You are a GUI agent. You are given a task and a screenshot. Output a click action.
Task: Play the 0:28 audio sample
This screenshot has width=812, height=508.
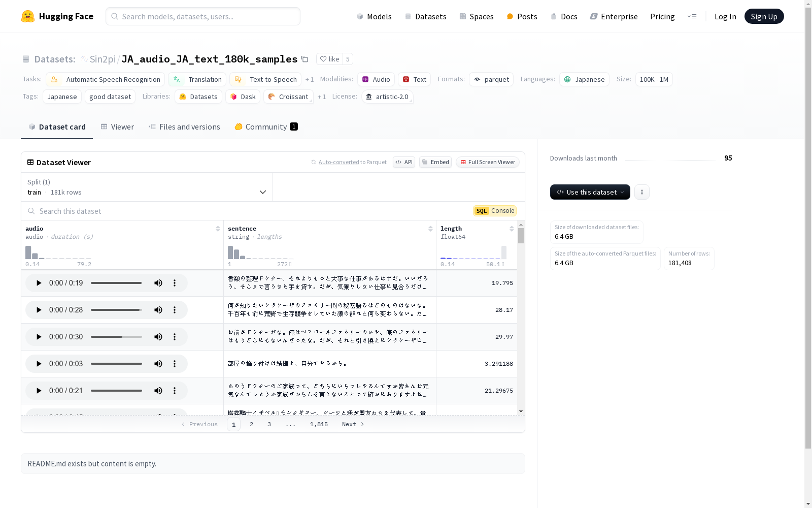click(x=39, y=310)
